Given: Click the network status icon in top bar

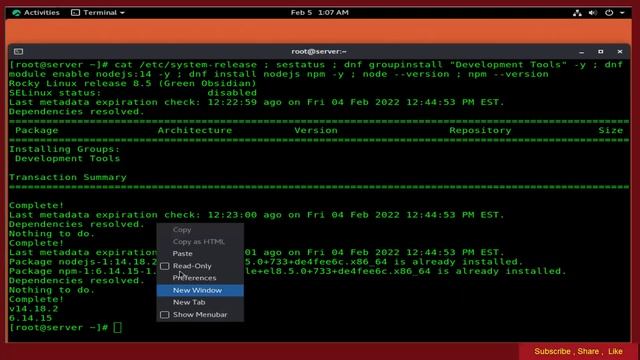Looking at the screenshot, I should point(577,13).
